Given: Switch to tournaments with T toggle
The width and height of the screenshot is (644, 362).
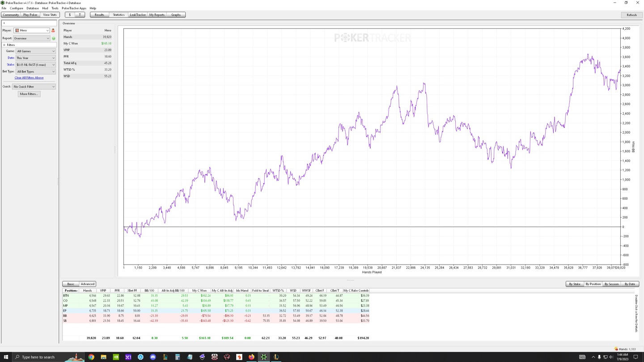Looking at the screenshot, I should 80,15.
